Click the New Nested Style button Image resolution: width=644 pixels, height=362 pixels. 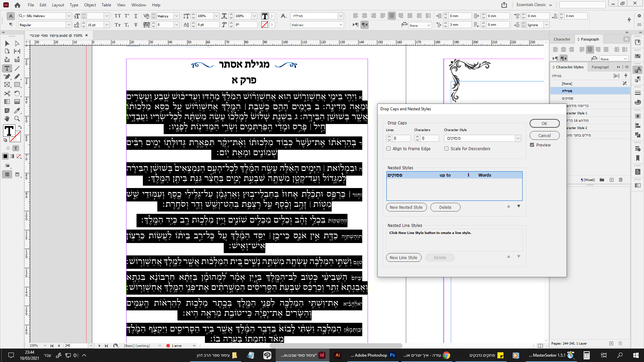tap(406, 207)
